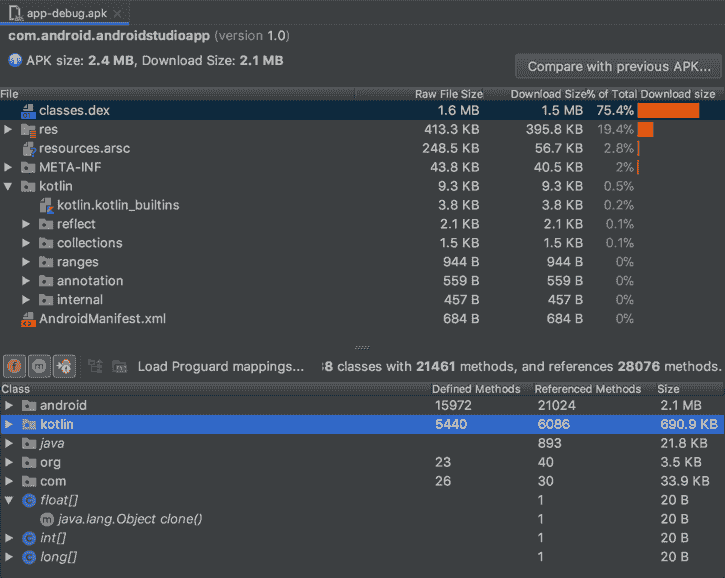Select the resources.arsc file icon
The width and height of the screenshot is (725, 578).
click(x=29, y=149)
